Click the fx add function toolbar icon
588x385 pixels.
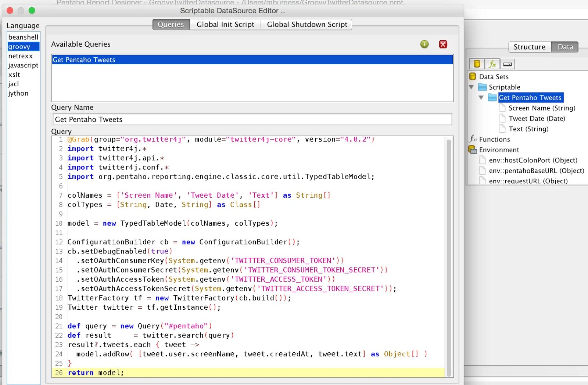tap(492, 64)
